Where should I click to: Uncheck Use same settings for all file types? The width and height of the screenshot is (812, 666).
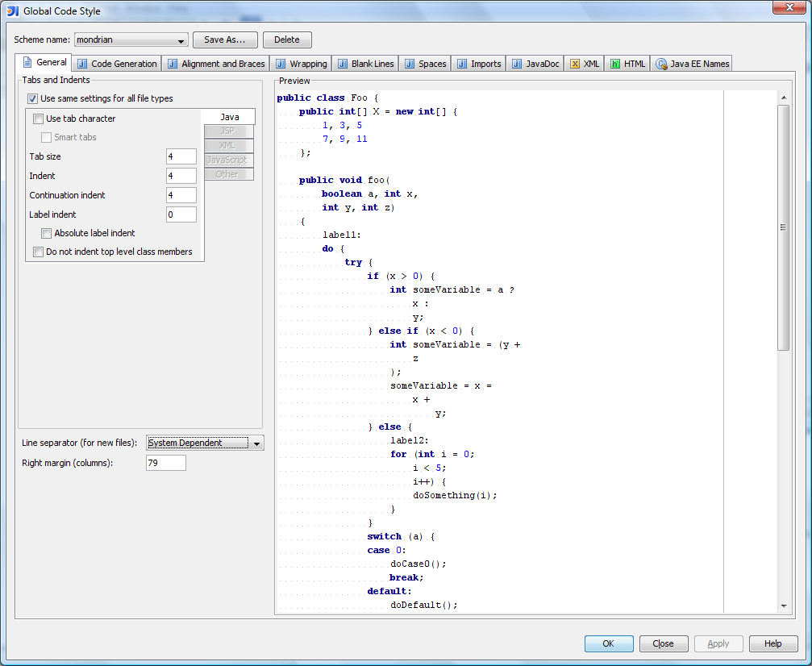click(x=33, y=98)
